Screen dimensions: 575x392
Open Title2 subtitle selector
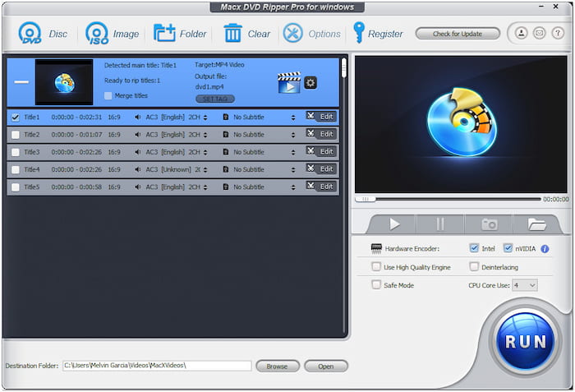click(x=293, y=135)
